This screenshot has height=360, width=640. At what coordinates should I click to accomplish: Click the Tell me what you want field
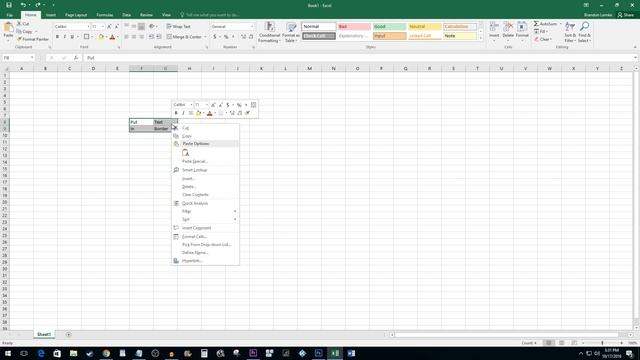[212, 15]
